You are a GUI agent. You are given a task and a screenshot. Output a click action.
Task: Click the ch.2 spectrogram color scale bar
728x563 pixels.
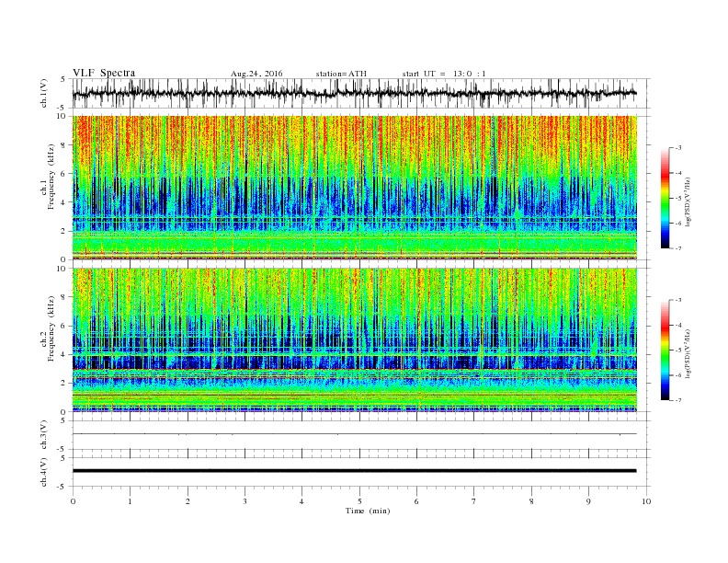665,350
